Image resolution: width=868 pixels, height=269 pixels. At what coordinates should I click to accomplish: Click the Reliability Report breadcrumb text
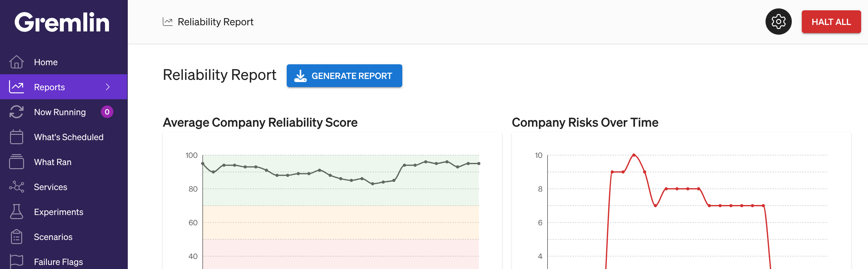pyautogui.click(x=215, y=22)
